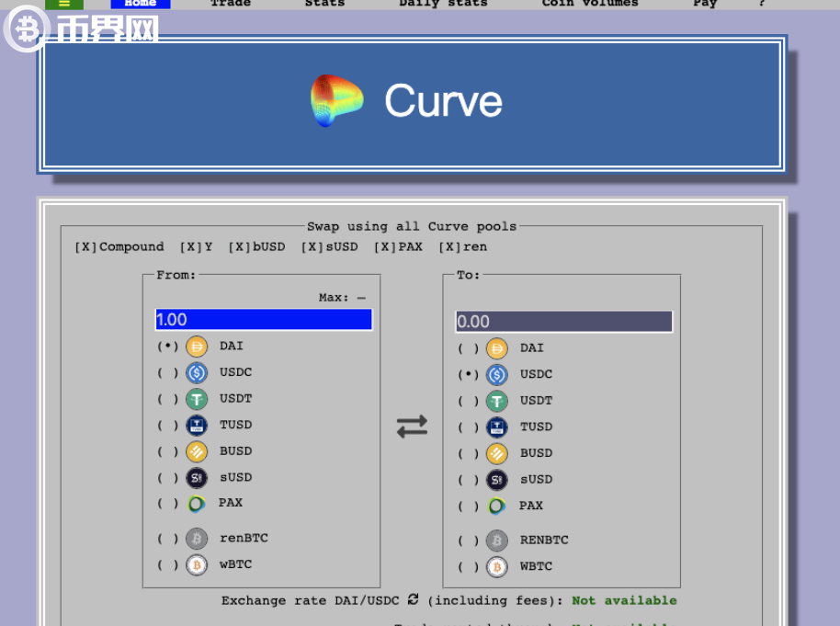
Task: Click BUSD coin icon in From list
Action: pyautogui.click(x=197, y=451)
